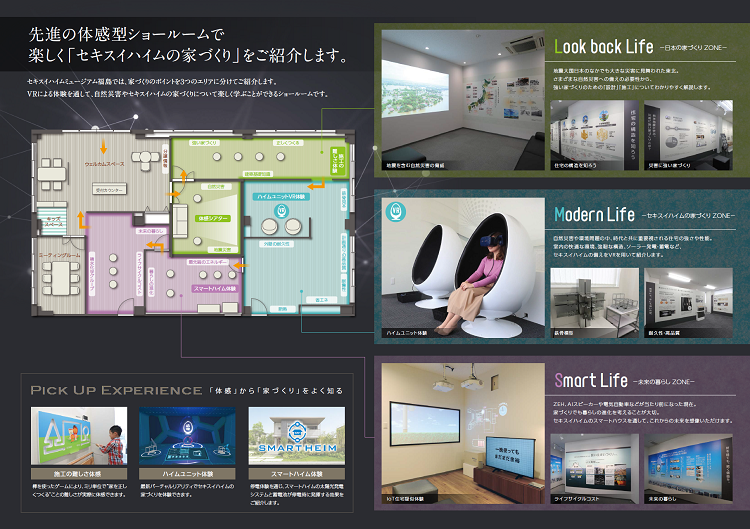Click the VR icon below ハイムユニットVR体験 in floor plan
This screenshot has width=750, height=529.
tap(281, 210)
